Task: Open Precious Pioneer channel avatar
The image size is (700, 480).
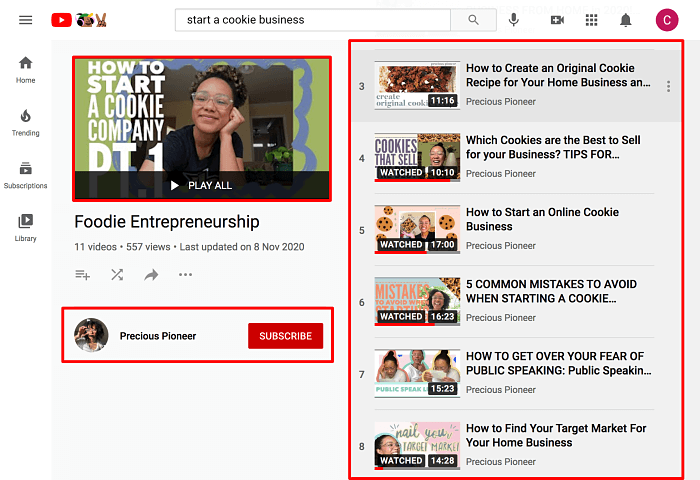Action: point(91,335)
